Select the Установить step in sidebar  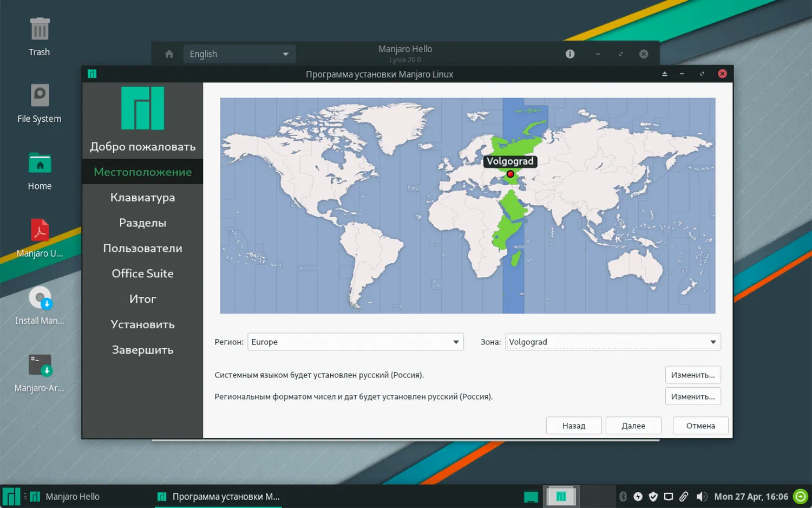142,324
